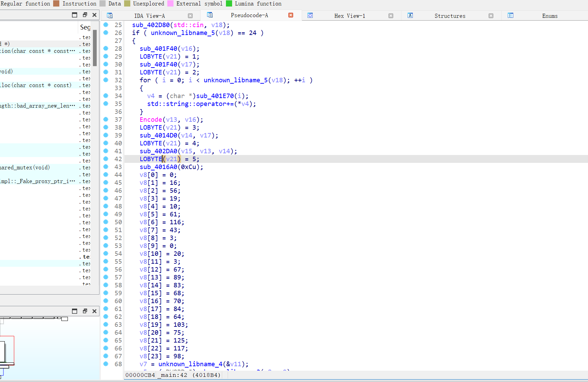Image resolution: width=588 pixels, height=382 pixels.
Task: Click unknown_libname_4 on line 68
Action: (190, 364)
